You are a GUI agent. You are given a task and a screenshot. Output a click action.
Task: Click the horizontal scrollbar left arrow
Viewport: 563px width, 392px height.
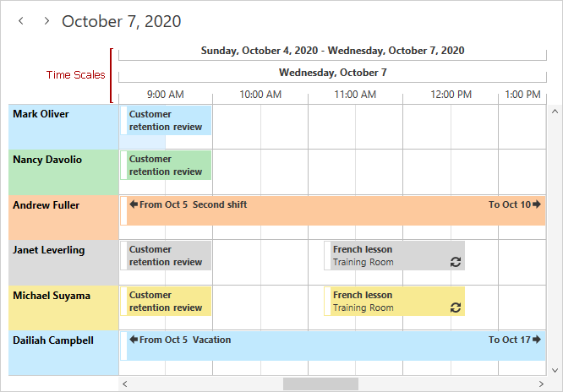click(124, 384)
